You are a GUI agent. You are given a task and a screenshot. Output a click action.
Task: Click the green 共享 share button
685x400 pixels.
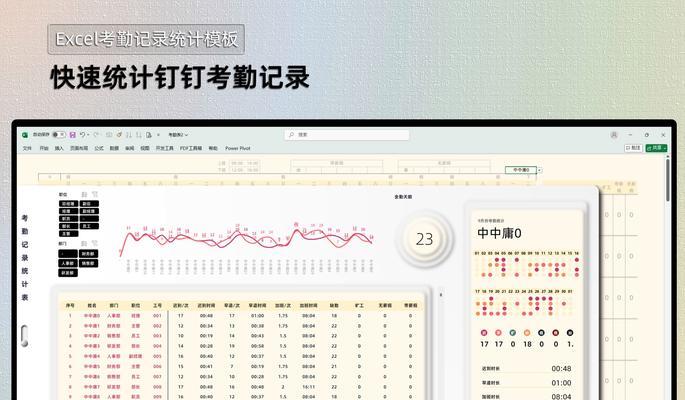click(x=656, y=148)
